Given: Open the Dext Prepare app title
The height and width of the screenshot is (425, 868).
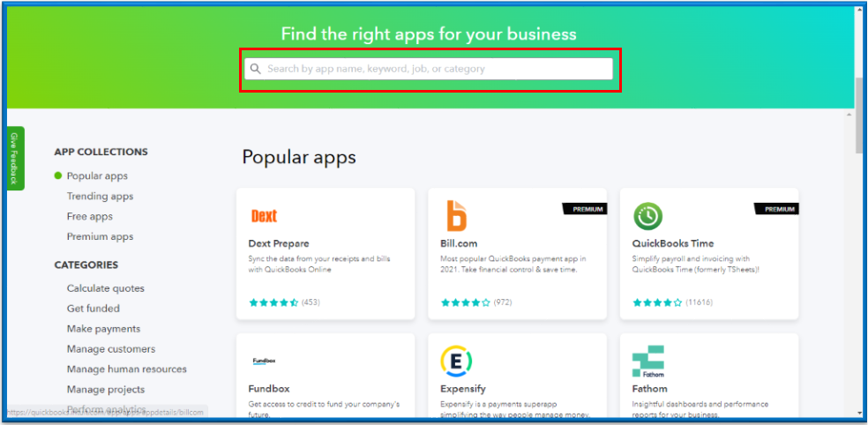Looking at the screenshot, I should pos(279,243).
